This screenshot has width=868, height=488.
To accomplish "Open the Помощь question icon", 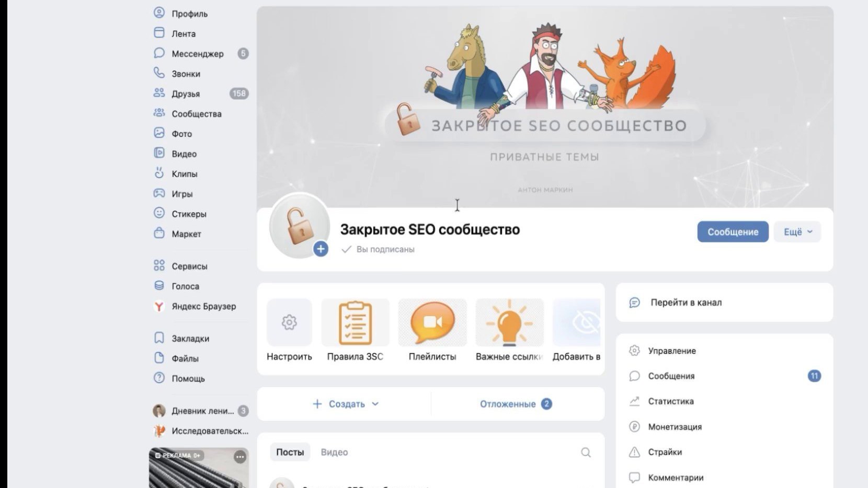I will click(x=159, y=378).
